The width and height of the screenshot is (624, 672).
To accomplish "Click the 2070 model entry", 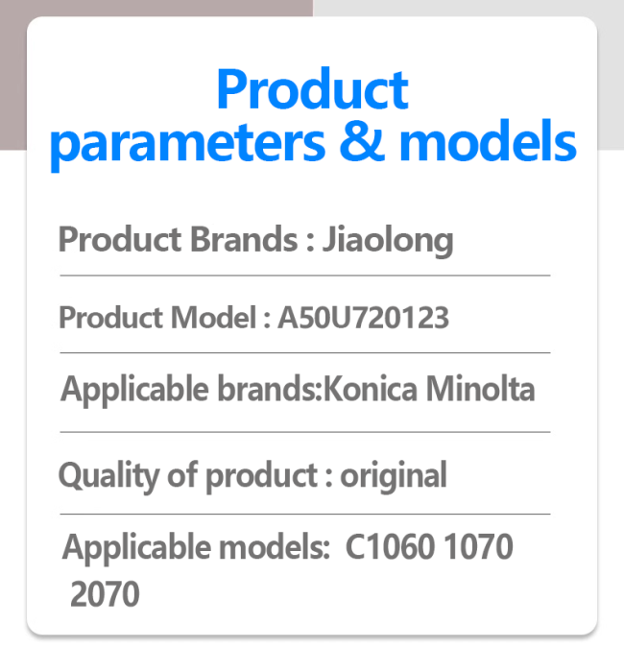I will pyautogui.click(x=105, y=594).
